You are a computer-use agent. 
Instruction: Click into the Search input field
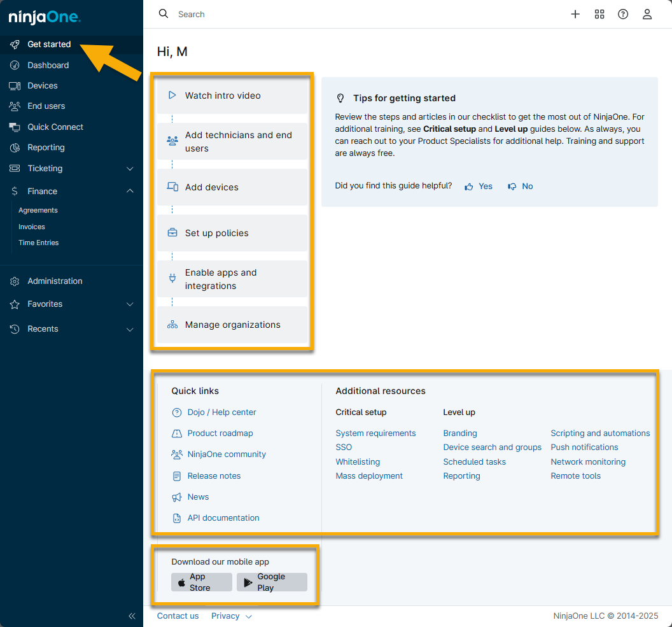point(318,14)
